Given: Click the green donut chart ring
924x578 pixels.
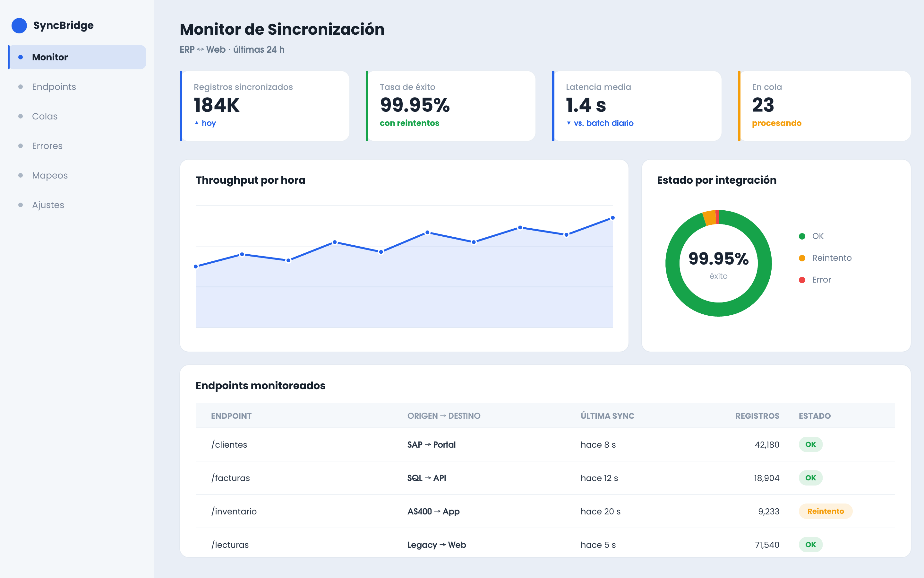Looking at the screenshot, I should click(x=719, y=309).
